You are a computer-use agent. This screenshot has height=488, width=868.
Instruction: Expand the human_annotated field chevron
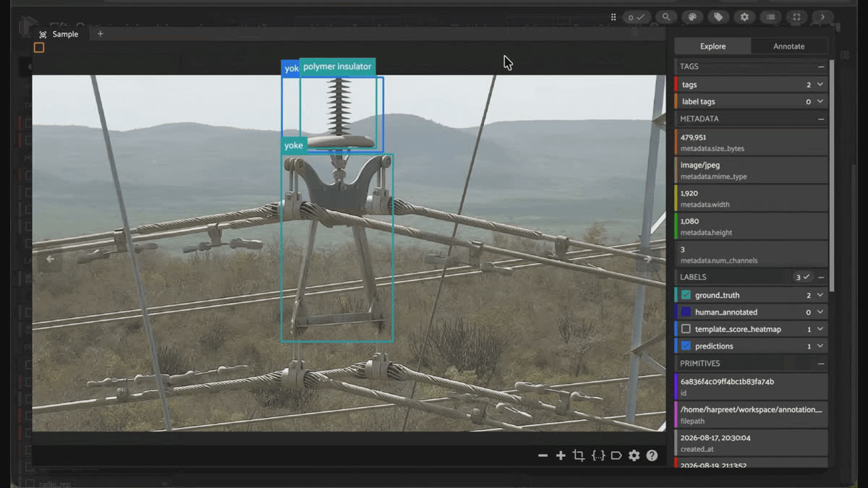[x=820, y=312]
